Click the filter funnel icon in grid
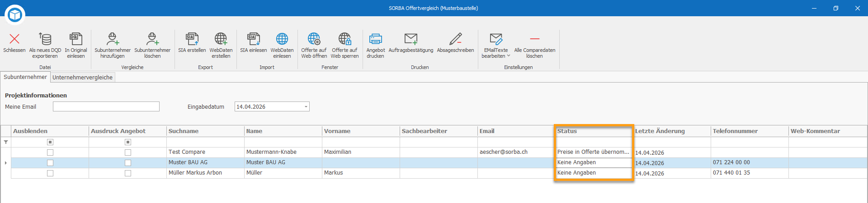Viewport: 868px width, 203px height. pyautogui.click(x=6, y=142)
